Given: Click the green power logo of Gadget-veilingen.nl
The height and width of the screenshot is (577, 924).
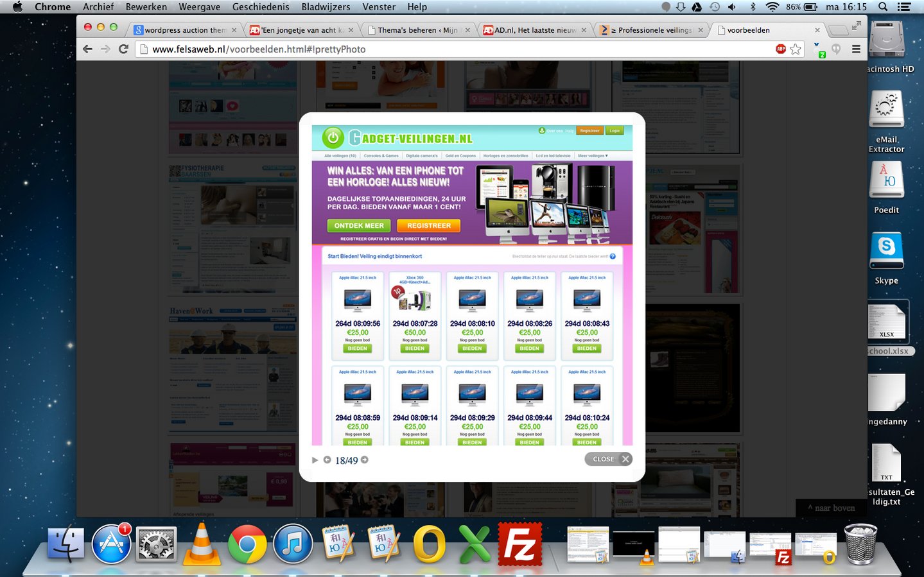Looking at the screenshot, I should click(x=333, y=137).
